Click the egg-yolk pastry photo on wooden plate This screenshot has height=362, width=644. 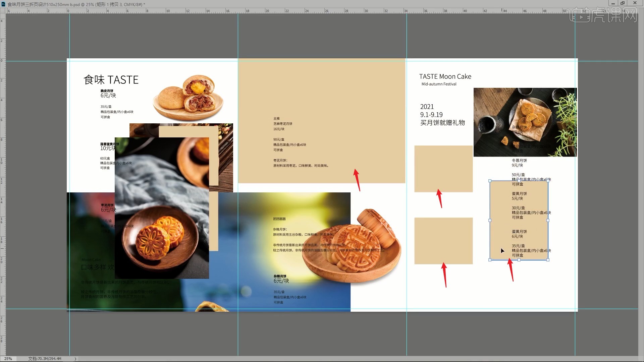188,98
